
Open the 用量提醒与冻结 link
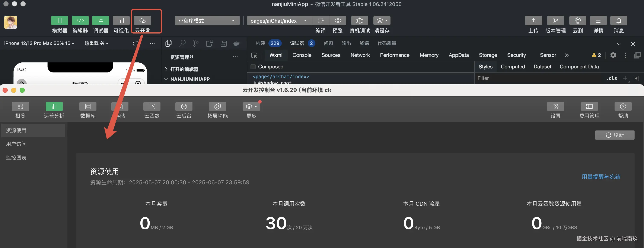(x=600, y=177)
